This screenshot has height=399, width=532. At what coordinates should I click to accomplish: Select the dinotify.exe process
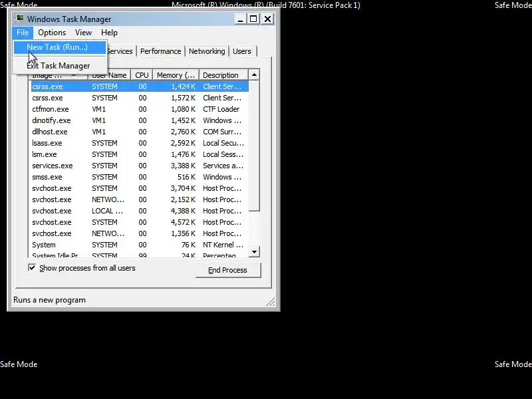(x=140, y=120)
